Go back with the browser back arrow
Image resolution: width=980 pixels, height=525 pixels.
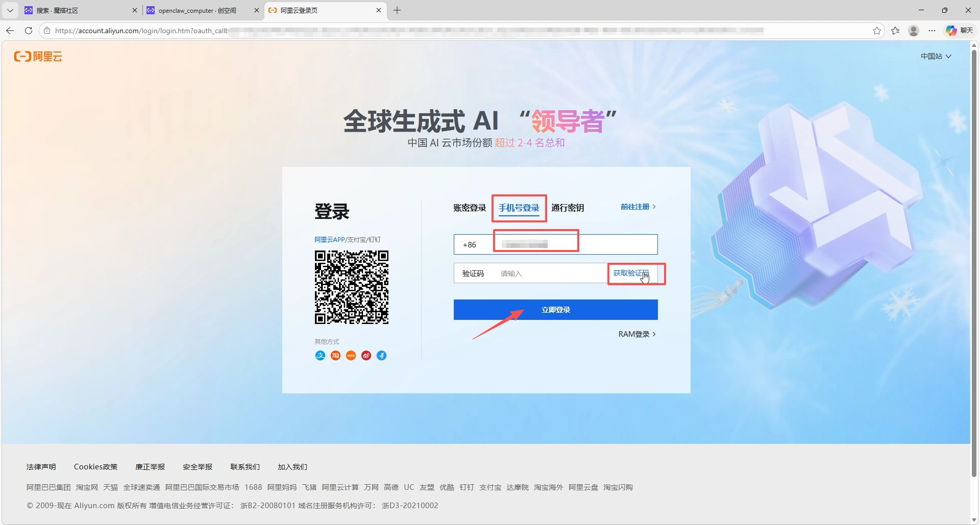click(10, 31)
